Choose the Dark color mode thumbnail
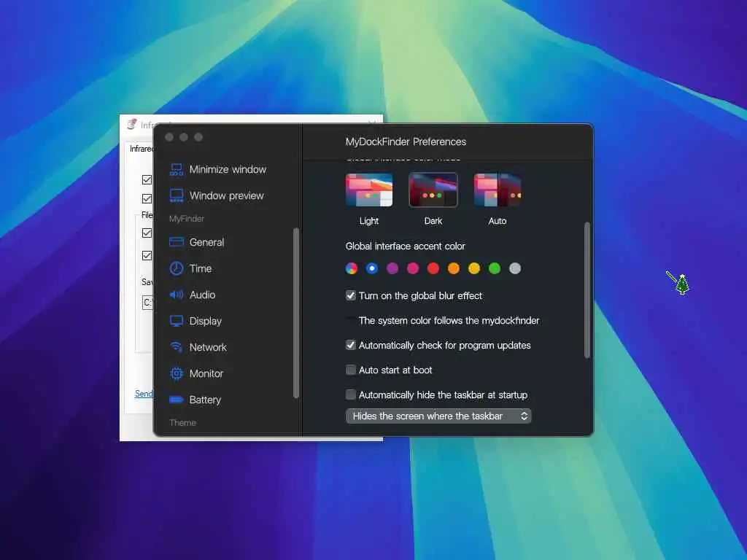Viewport: 747px width, 560px height. pyautogui.click(x=433, y=190)
